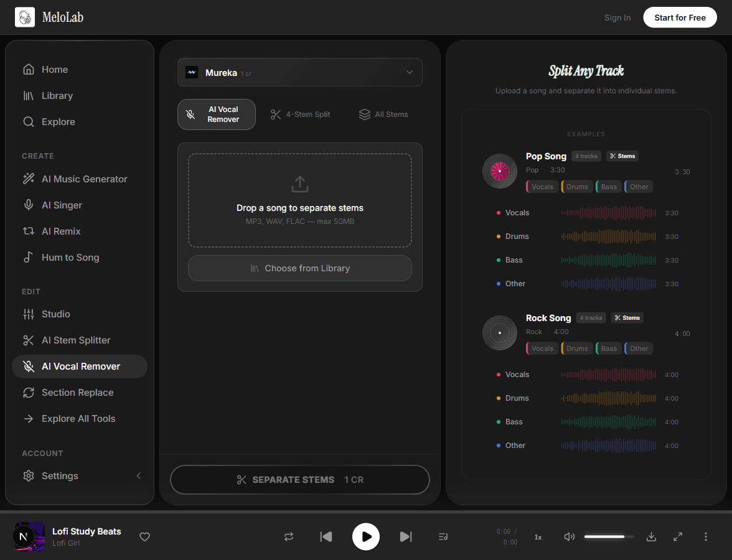The height and width of the screenshot is (560, 732).
Task: Click the Rock Song title
Action: (x=548, y=318)
